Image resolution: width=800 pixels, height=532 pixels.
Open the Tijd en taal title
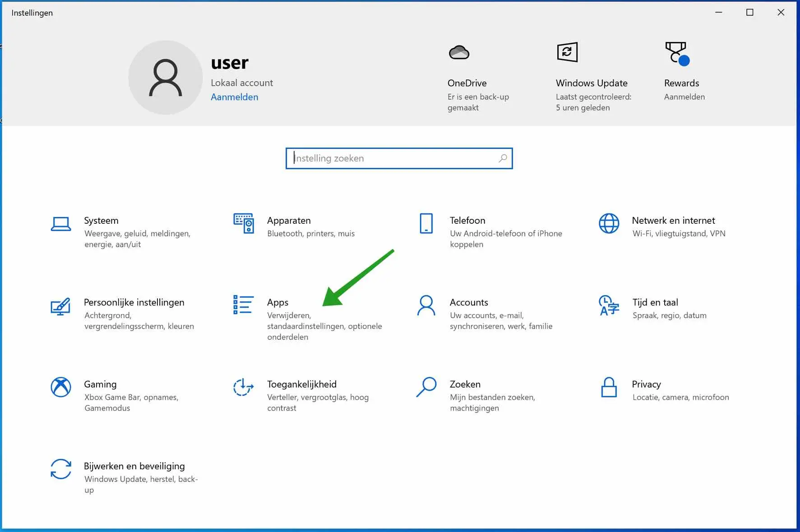[655, 302]
